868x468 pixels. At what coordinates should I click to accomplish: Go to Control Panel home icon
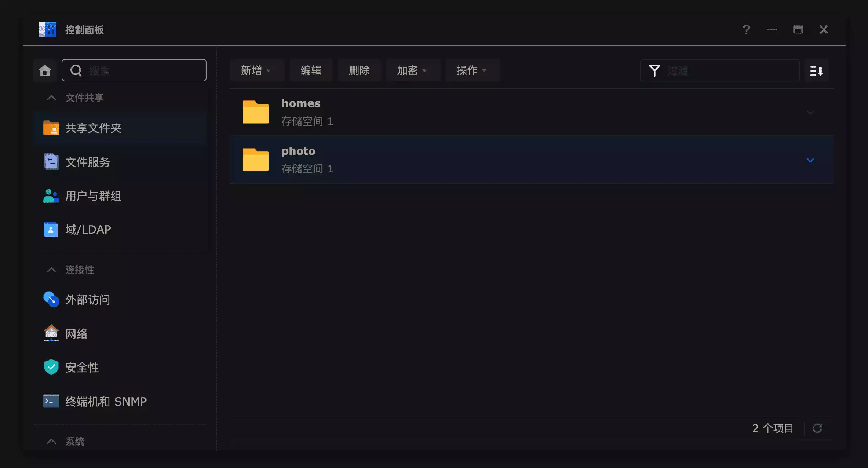point(45,70)
